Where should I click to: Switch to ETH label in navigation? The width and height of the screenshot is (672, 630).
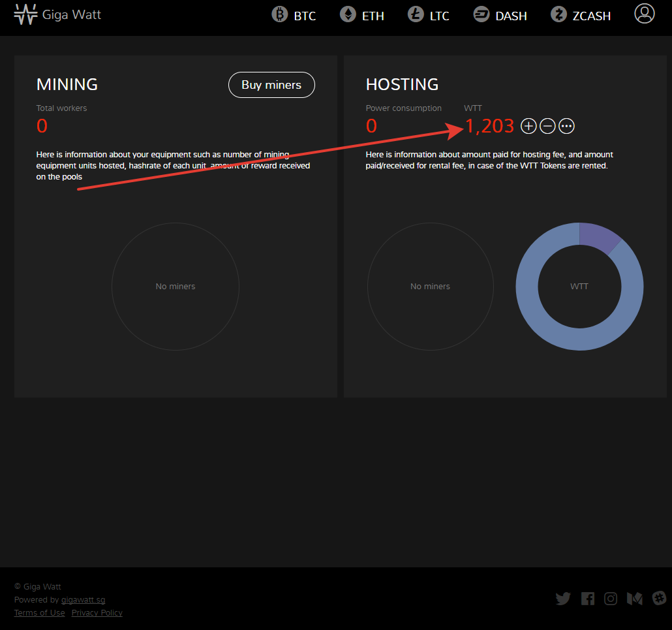pyautogui.click(x=373, y=16)
